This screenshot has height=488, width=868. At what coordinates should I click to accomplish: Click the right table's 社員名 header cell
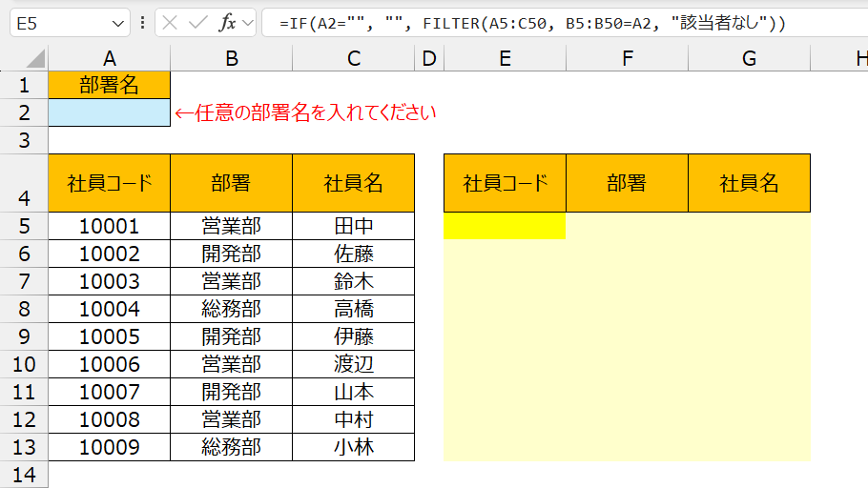tap(749, 183)
